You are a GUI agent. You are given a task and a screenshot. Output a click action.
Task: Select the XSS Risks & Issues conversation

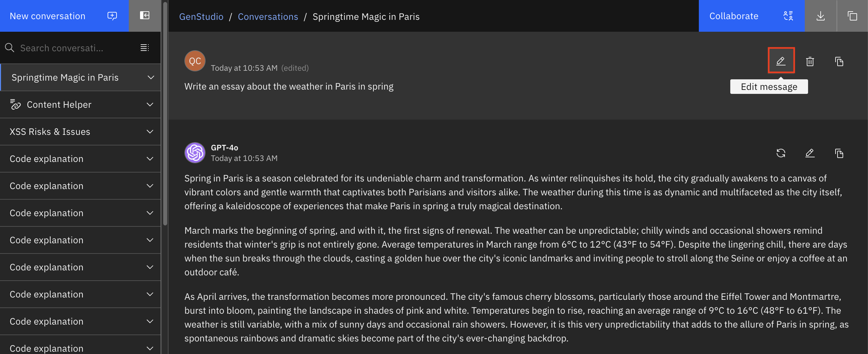click(50, 132)
